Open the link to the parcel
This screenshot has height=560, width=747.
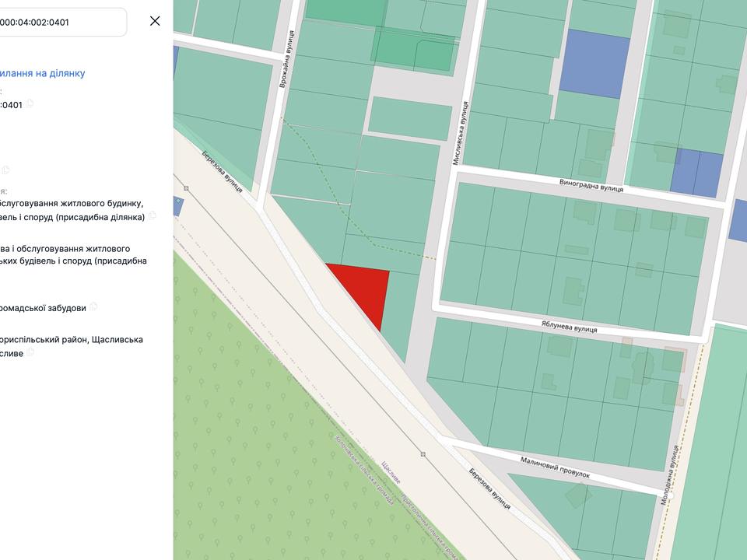click(x=43, y=73)
